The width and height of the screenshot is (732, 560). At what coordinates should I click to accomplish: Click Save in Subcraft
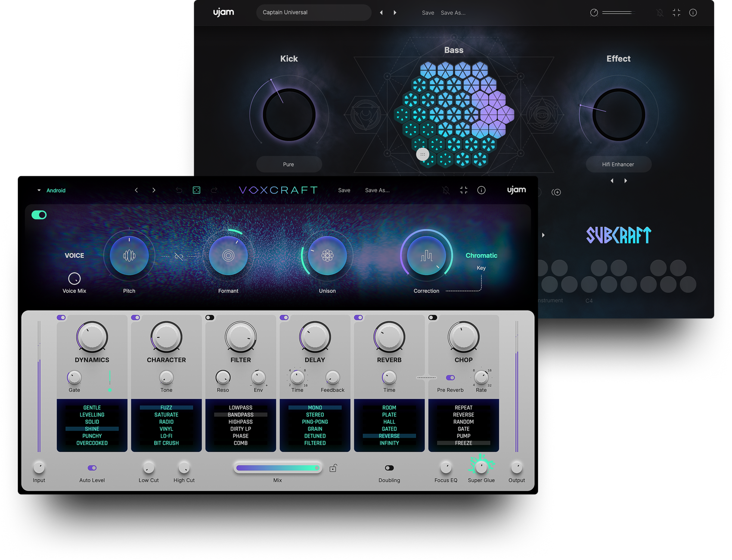[x=428, y=13]
